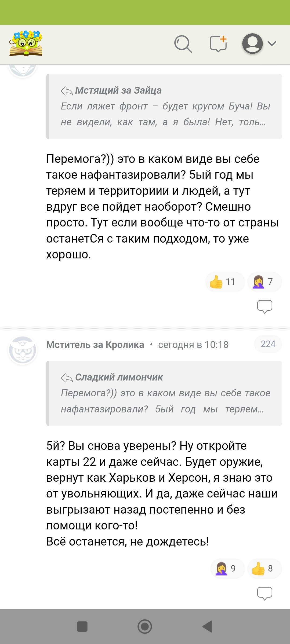The image size is (290, 644).
Task: Toggle facepalm reaction with 9 votes
Action: pos(227,568)
